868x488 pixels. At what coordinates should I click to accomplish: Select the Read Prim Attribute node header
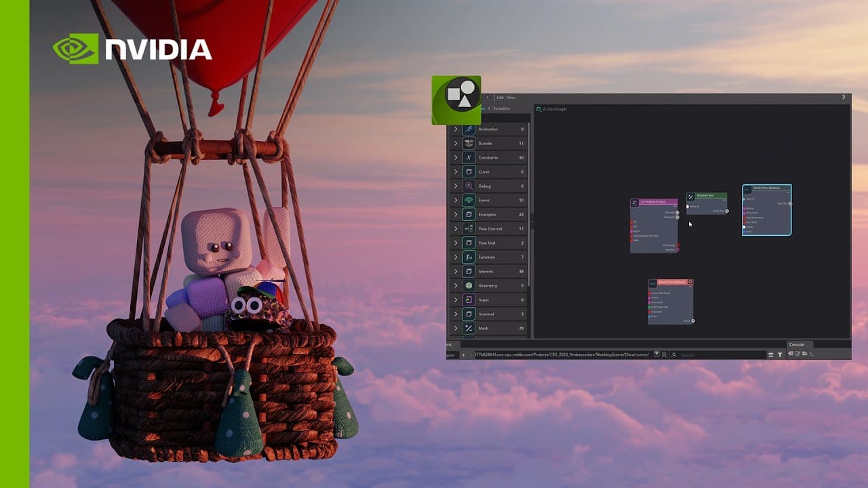(671, 282)
